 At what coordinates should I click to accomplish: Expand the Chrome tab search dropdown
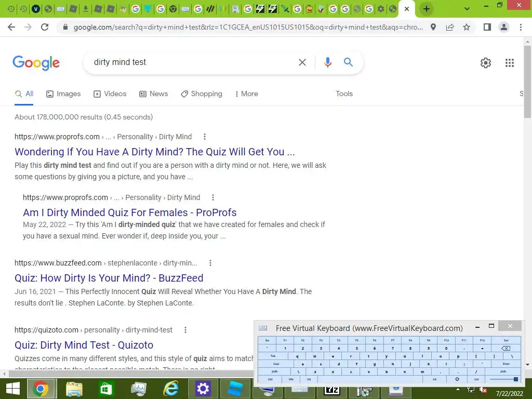click(x=467, y=9)
